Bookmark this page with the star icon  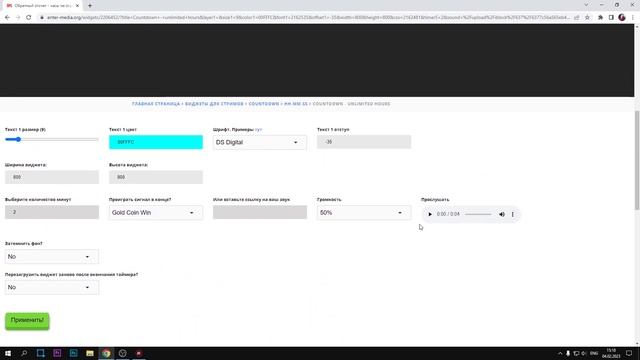click(587, 18)
